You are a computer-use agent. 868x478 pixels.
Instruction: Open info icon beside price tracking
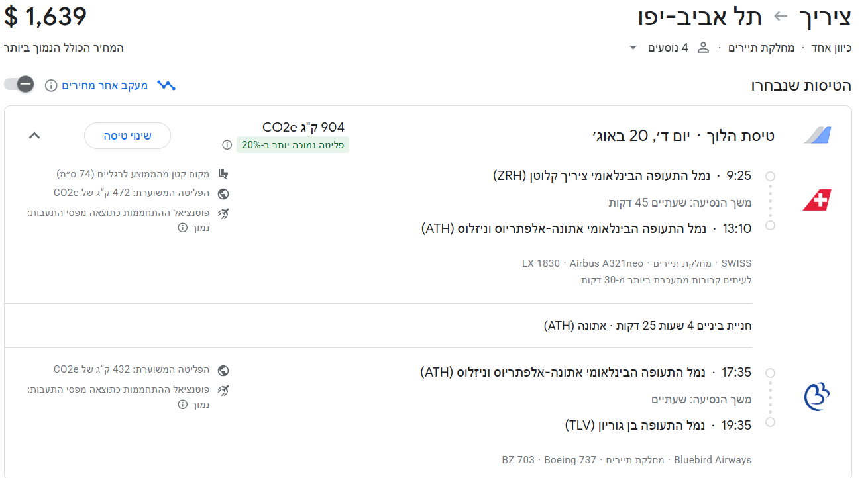(51, 85)
